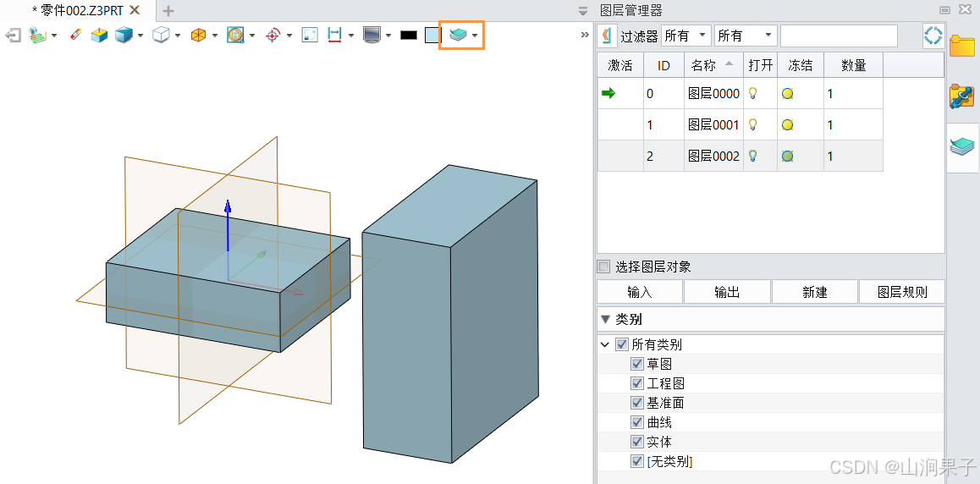Screen dimensions: 980x484
Task: Click the black color swatch in the toolbar
Action: pyautogui.click(x=409, y=36)
